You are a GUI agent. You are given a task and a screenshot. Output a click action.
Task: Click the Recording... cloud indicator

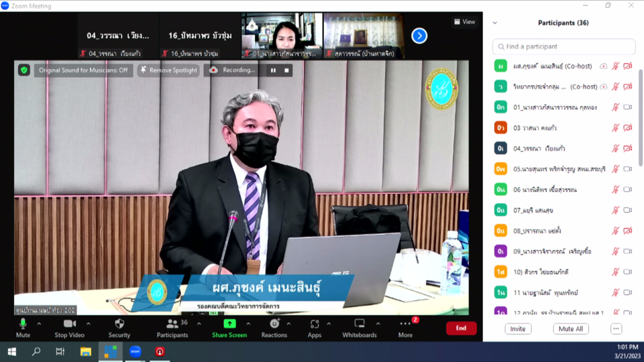(x=233, y=70)
